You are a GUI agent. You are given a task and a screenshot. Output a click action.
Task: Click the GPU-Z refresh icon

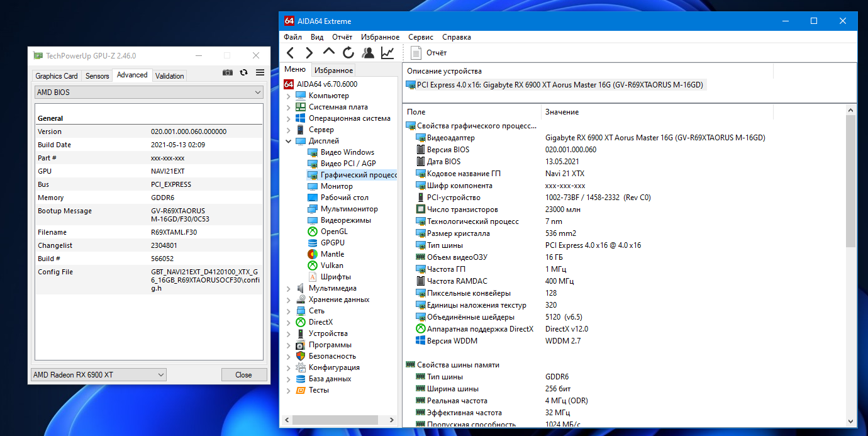pos(243,73)
